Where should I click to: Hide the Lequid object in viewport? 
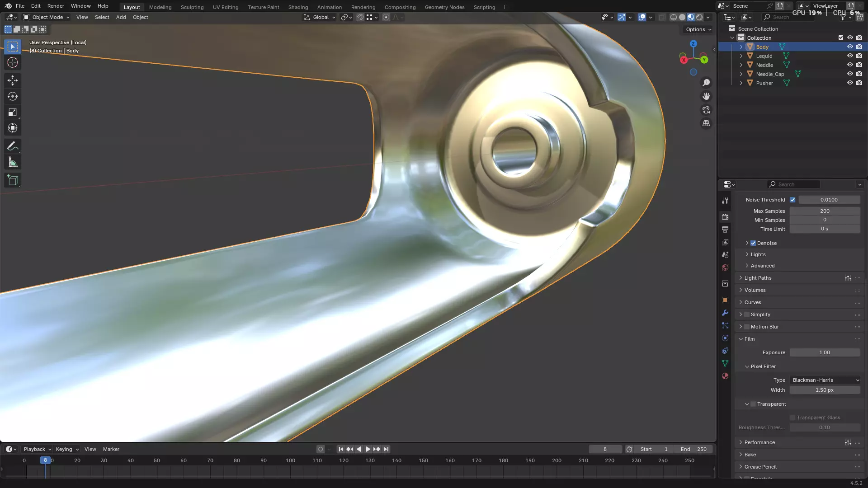pos(850,56)
